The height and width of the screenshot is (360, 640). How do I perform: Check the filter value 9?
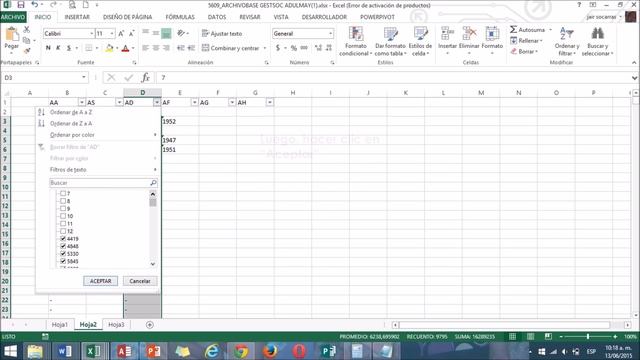(x=63, y=209)
